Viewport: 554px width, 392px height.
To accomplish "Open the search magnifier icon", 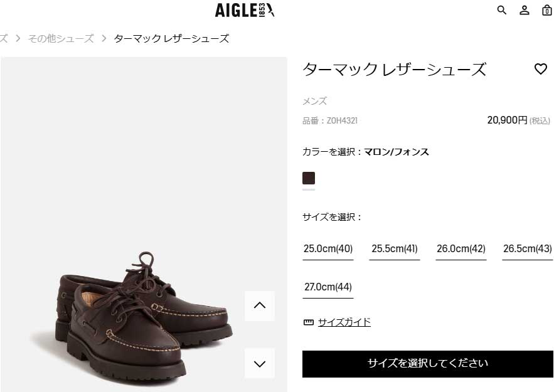I will point(502,10).
